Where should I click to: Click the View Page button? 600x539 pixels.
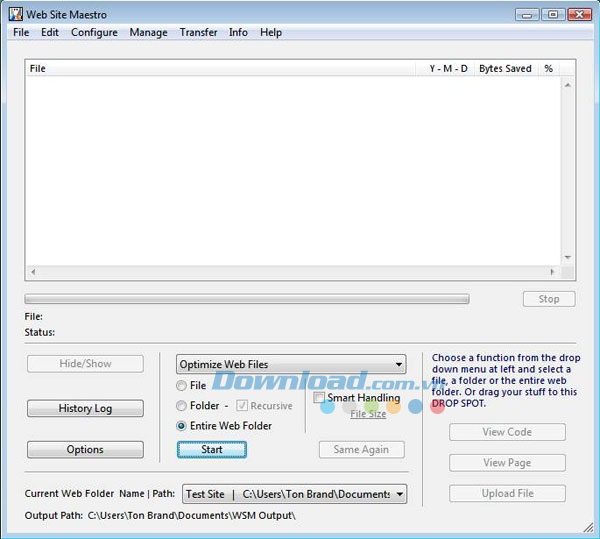507,463
